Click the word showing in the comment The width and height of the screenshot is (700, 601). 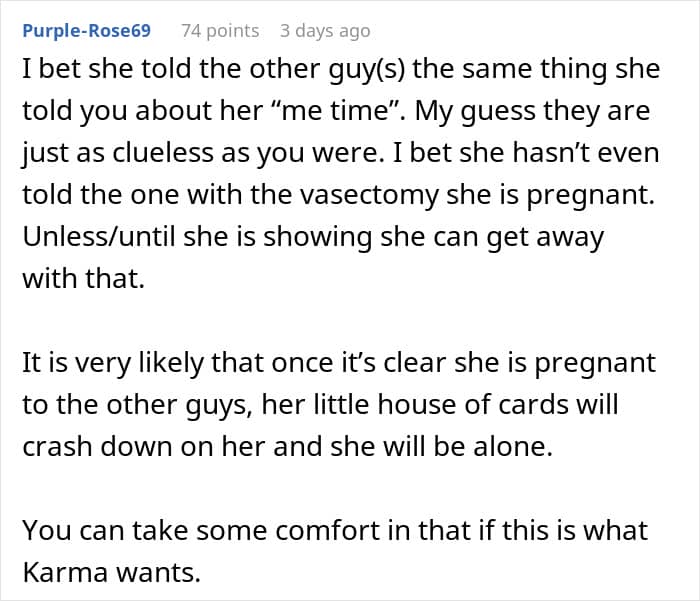coord(332,238)
